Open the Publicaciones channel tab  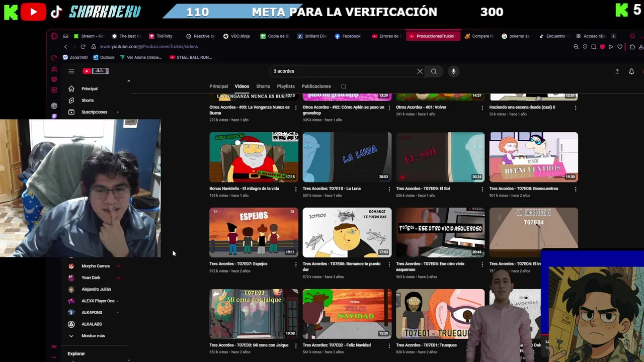point(316,86)
